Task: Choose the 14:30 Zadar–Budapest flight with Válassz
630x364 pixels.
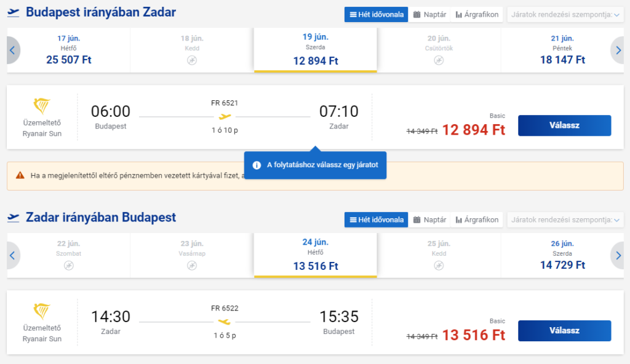Action: click(x=565, y=331)
